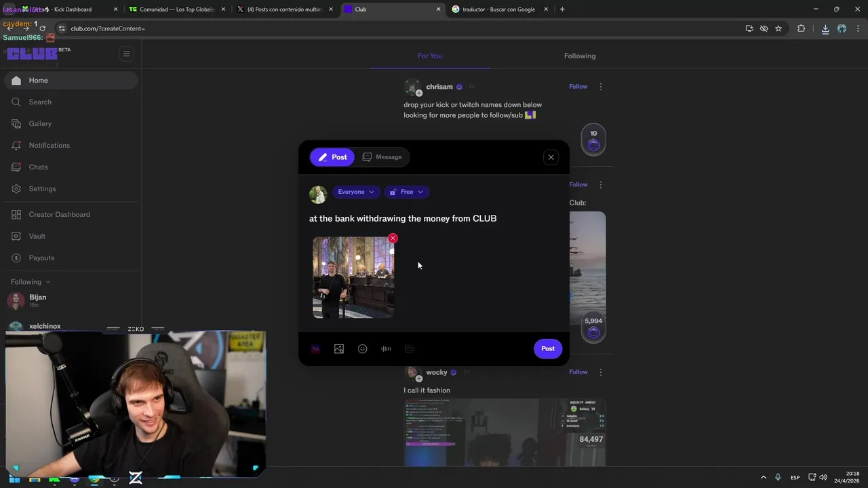868x488 pixels.
Task: Collapse the Following section in sidebar
Action: pyautogui.click(x=31, y=282)
